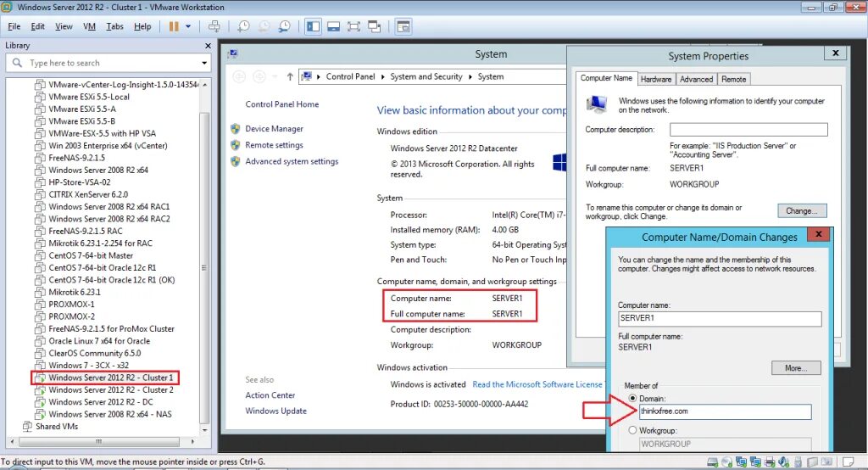Take a snapshot of this virtual machine
The image size is (868, 470).
click(x=243, y=26)
